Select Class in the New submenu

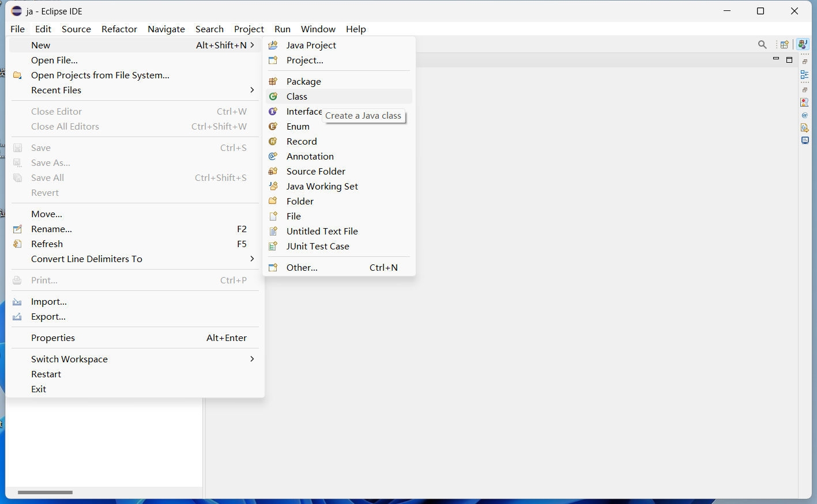(339, 96)
